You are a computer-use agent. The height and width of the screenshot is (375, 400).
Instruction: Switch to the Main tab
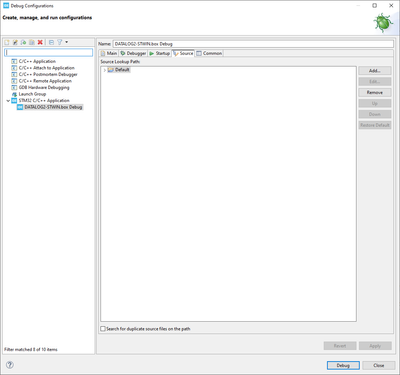coord(109,53)
